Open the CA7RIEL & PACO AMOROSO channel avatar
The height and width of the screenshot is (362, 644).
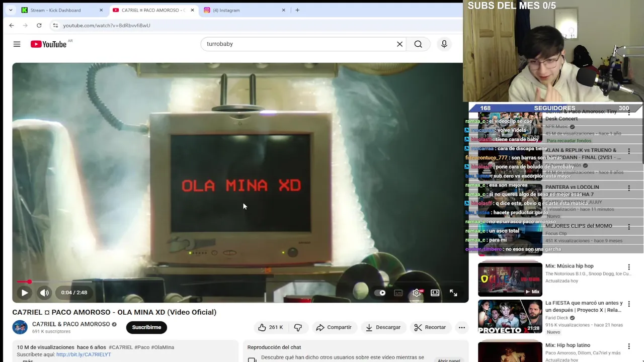20,327
